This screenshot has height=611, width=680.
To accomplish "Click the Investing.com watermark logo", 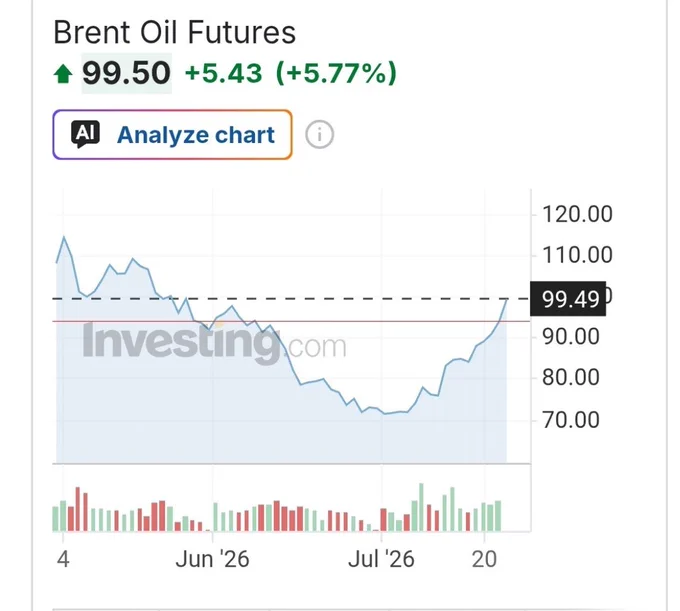I will click(x=215, y=343).
